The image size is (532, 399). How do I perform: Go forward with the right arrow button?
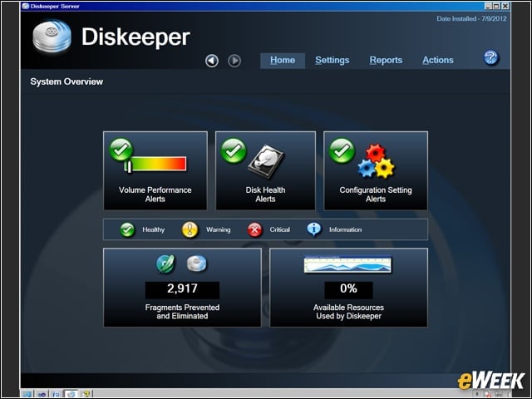pyautogui.click(x=234, y=61)
